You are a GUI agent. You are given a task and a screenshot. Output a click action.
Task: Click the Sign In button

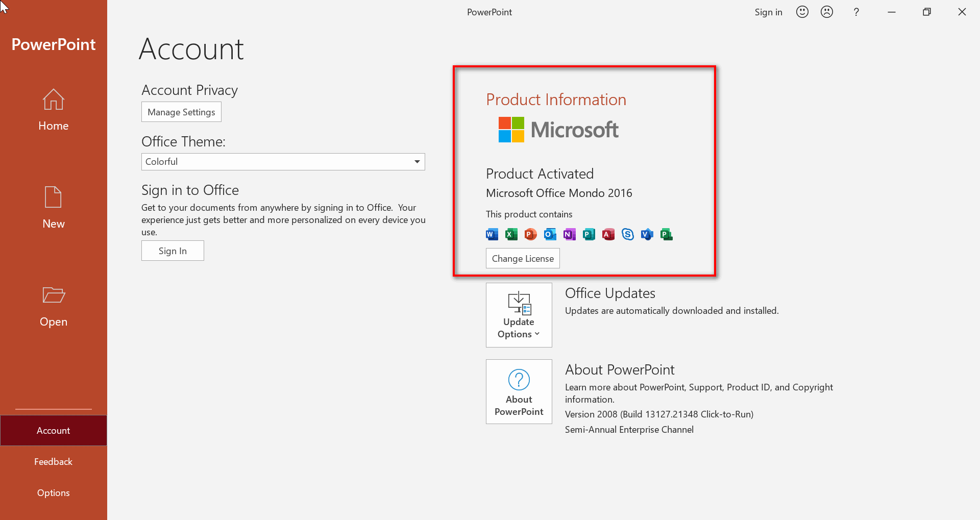[x=173, y=251]
